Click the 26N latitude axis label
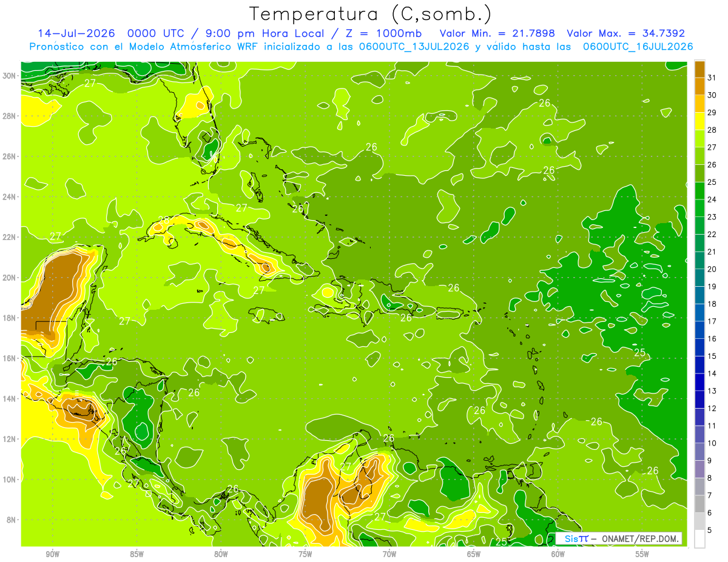Viewport: 728px width, 562px height. (x=8, y=156)
